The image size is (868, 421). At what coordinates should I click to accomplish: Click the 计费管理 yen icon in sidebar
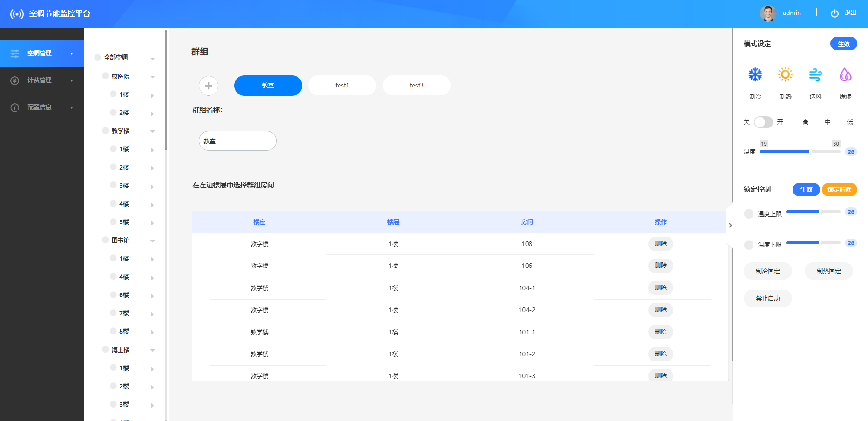tap(15, 80)
